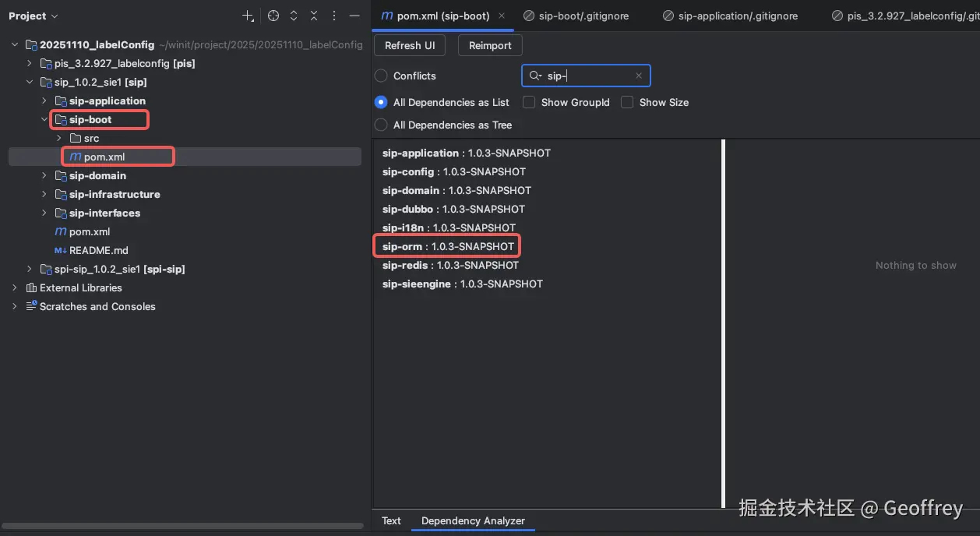The image size is (980, 536).
Task: Expand the pis_3.2.927_labelconfig node
Action: 30,63
